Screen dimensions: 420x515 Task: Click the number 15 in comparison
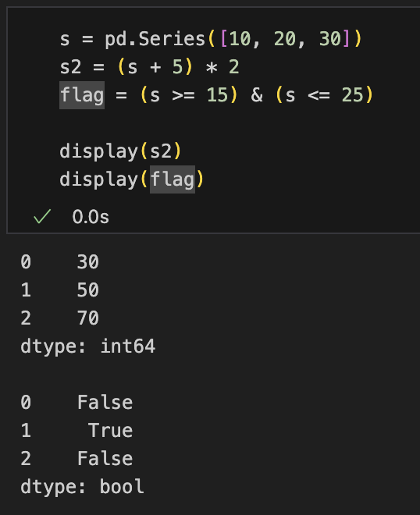217,95
